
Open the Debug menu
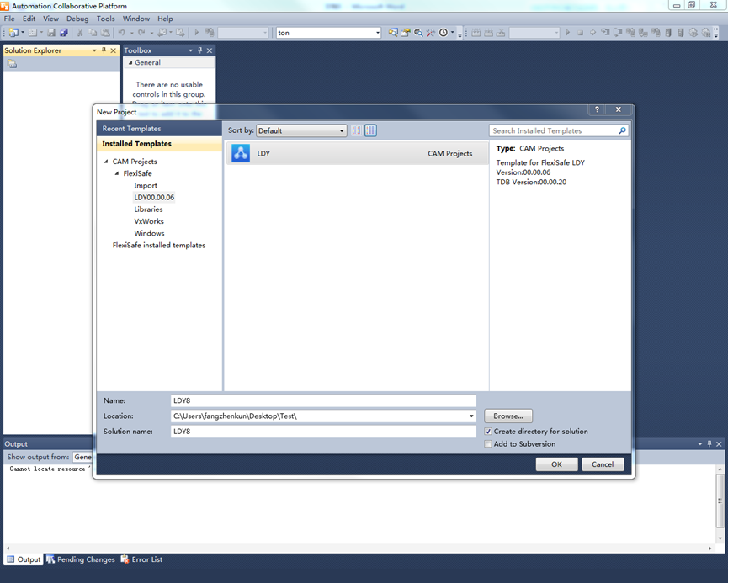pos(77,19)
